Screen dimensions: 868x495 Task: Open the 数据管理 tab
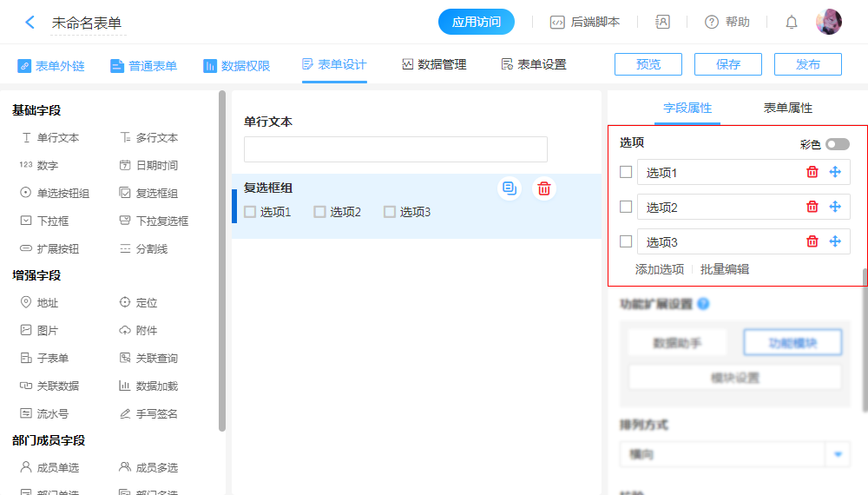click(x=434, y=64)
